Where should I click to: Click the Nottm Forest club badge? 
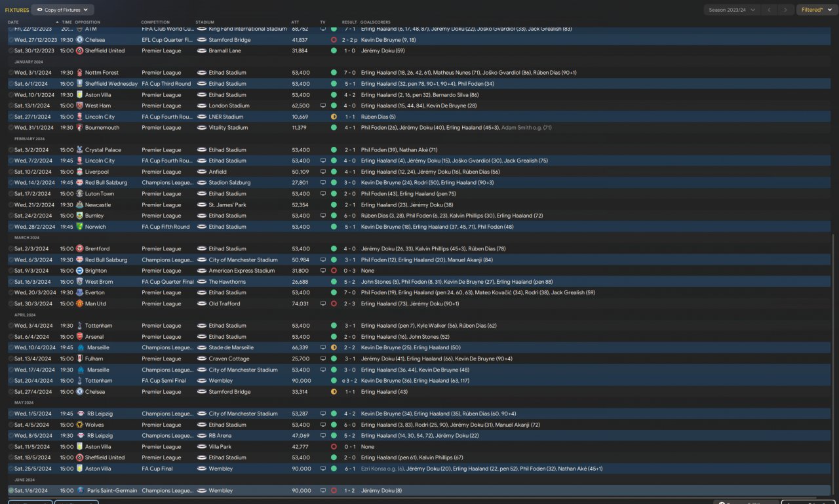pyautogui.click(x=79, y=73)
